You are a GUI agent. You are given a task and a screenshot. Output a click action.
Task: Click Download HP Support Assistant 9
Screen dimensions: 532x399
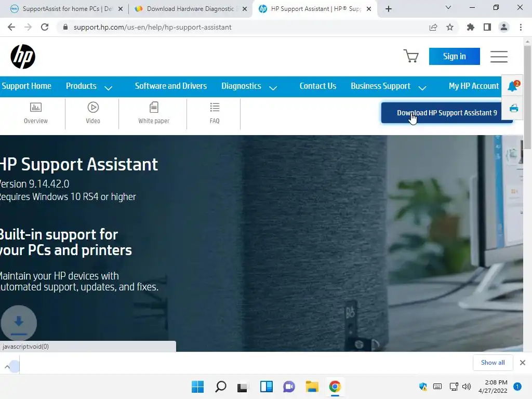447,113
